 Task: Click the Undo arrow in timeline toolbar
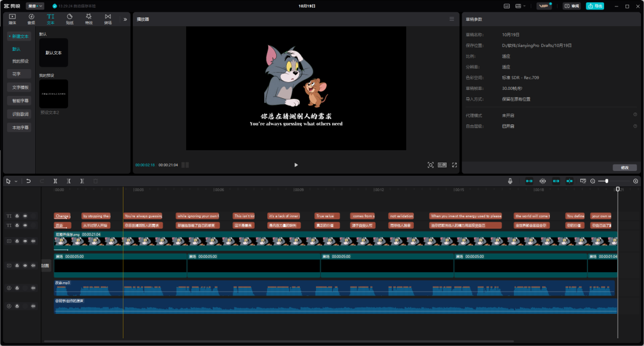click(28, 181)
